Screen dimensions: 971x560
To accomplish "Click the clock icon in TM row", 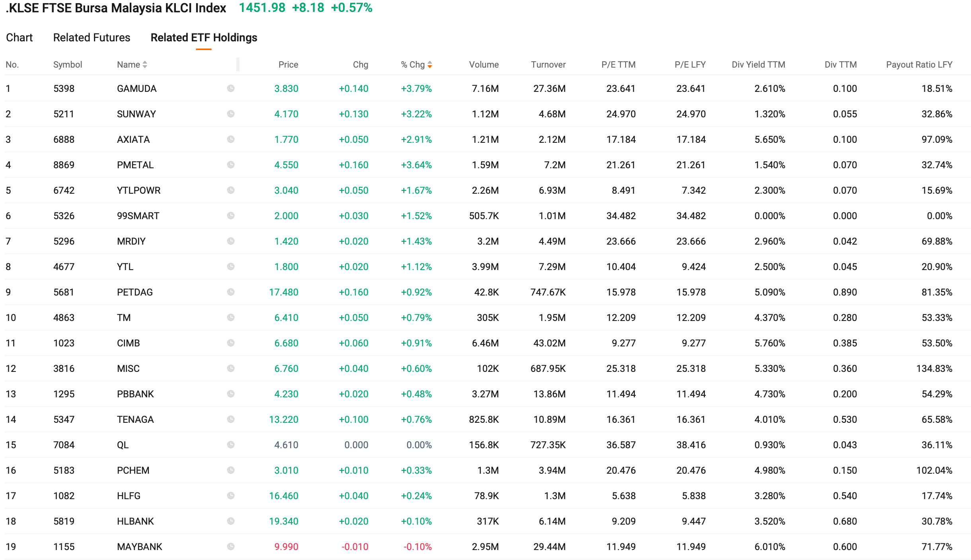I will pyautogui.click(x=231, y=317).
